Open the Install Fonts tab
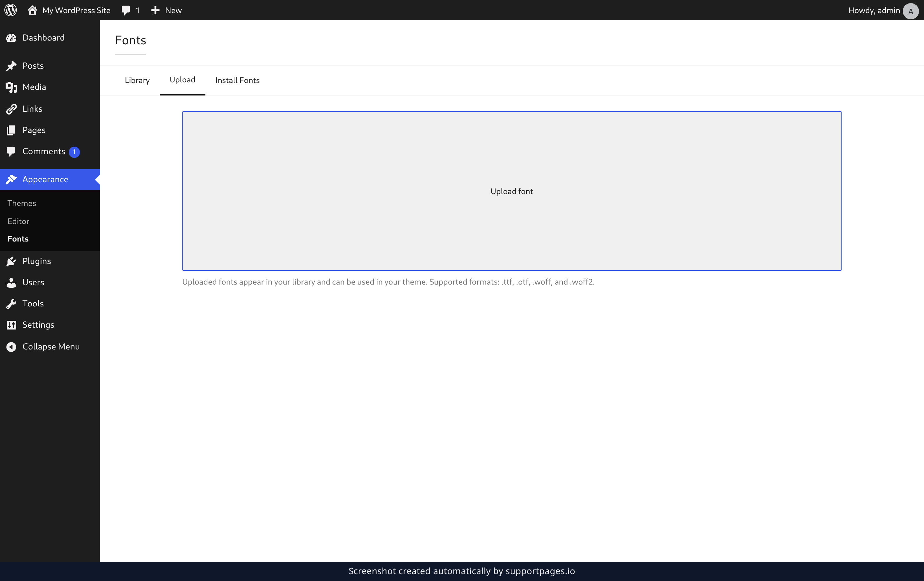This screenshot has height=581, width=924. [237, 80]
